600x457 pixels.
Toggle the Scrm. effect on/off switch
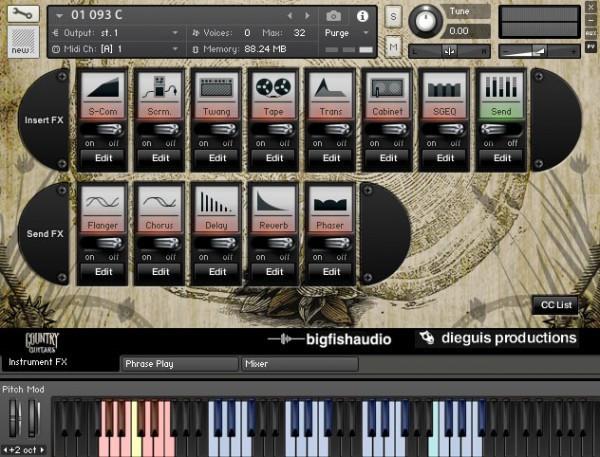pyautogui.click(x=160, y=131)
